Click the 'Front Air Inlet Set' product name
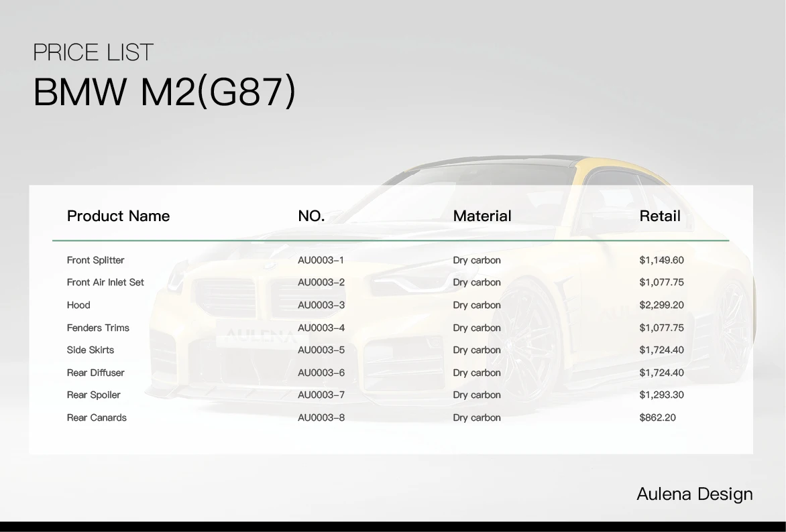 [105, 282]
